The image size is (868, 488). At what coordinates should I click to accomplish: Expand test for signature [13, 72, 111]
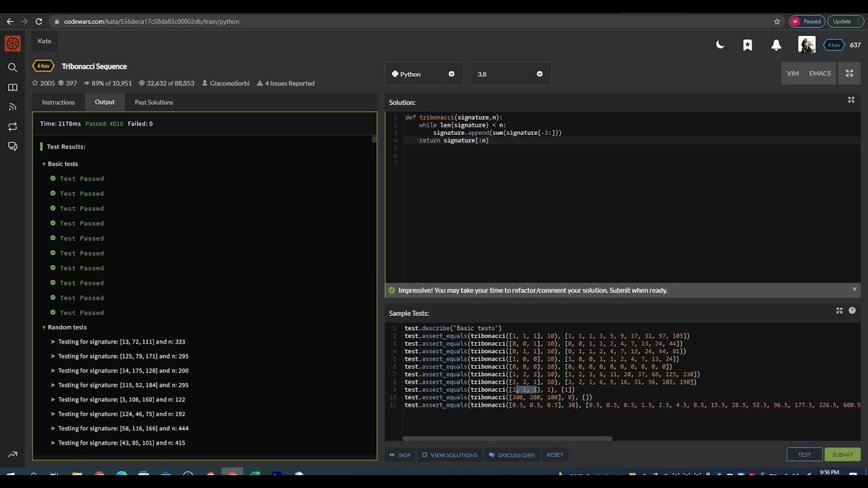point(54,342)
